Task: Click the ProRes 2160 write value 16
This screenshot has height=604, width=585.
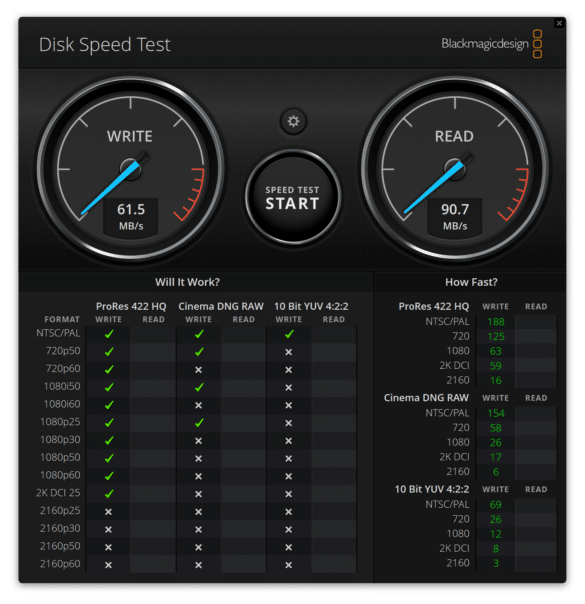Action: click(x=496, y=380)
